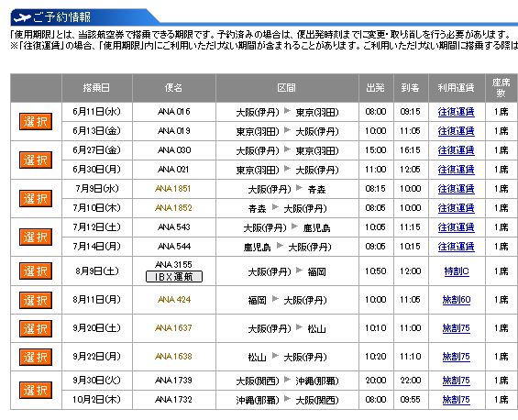Image resolution: width=518 pixels, height=420 pixels.
Task: Click ANA 1852 flight number
Action: coord(173,208)
